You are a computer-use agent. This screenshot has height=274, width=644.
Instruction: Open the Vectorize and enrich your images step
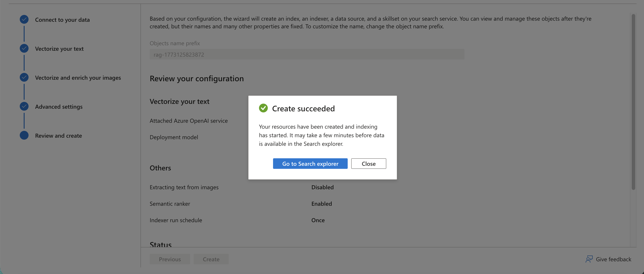tap(78, 78)
